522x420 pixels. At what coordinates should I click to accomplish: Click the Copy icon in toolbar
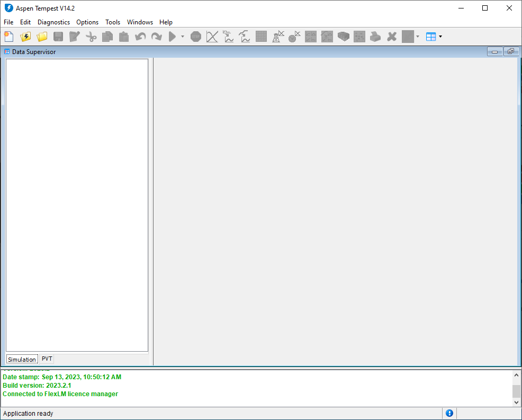(x=107, y=37)
